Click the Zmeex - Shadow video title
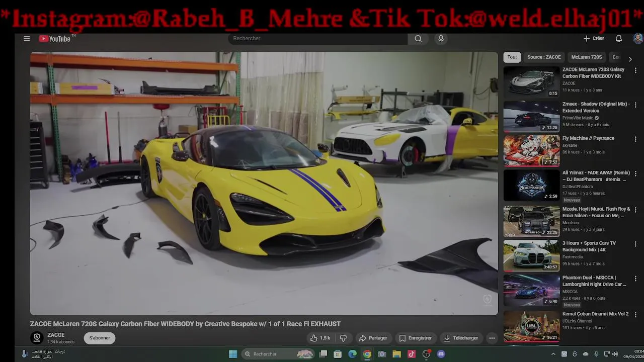 pyautogui.click(x=596, y=107)
